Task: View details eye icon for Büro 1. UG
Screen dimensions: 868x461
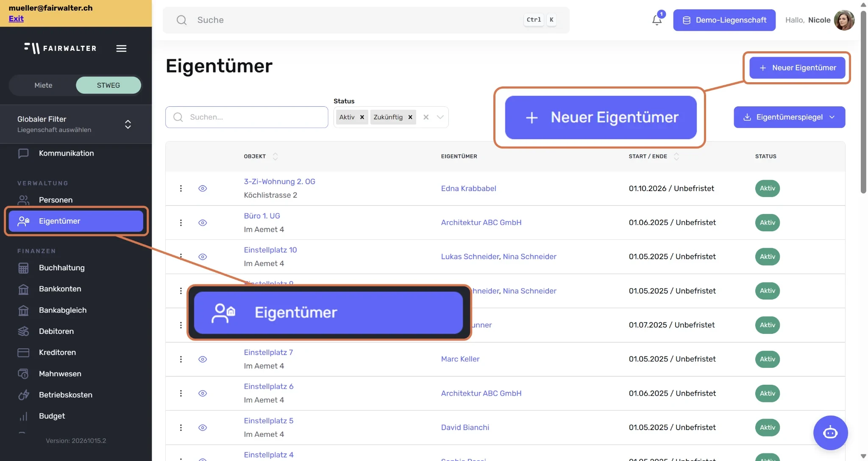Action: point(203,222)
